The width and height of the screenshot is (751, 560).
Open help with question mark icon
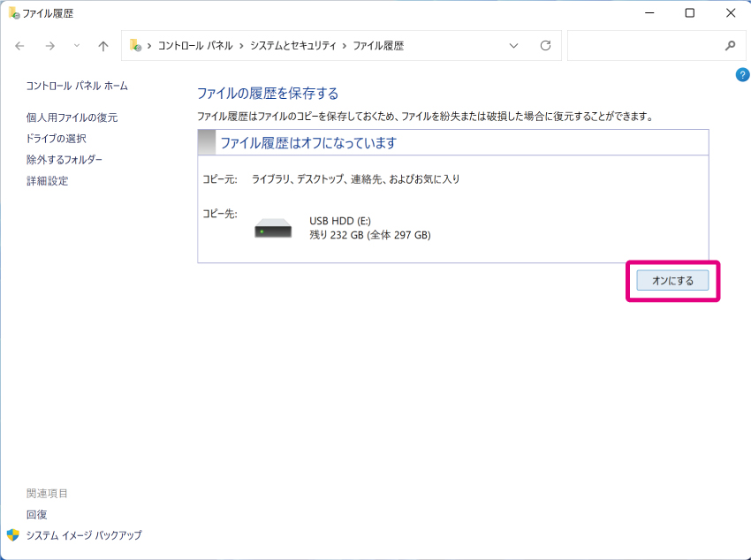pos(742,75)
